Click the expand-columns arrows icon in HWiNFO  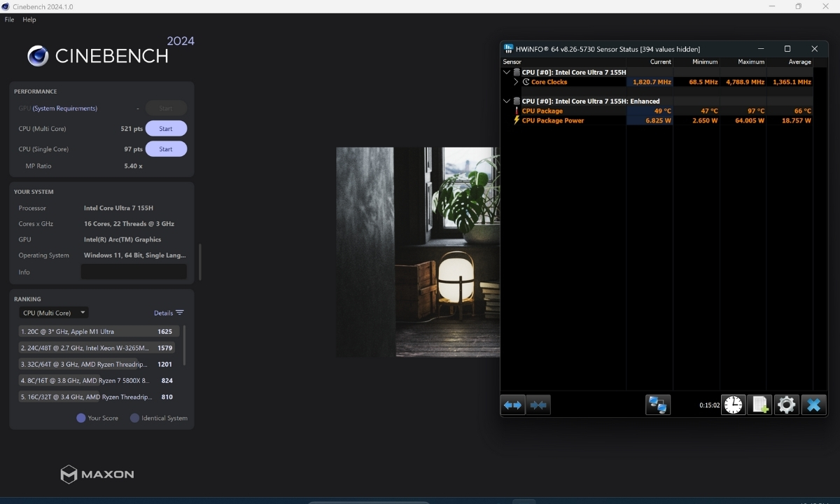[x=513, y=405]
